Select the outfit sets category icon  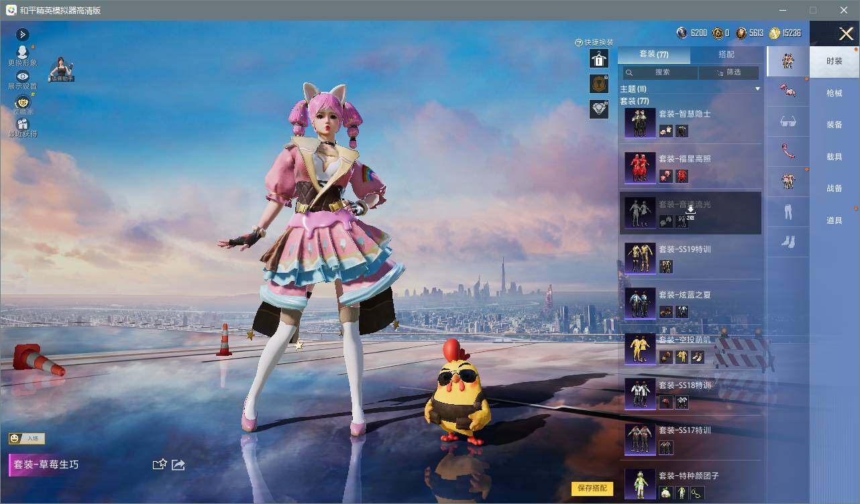click(x=788, y=61)
